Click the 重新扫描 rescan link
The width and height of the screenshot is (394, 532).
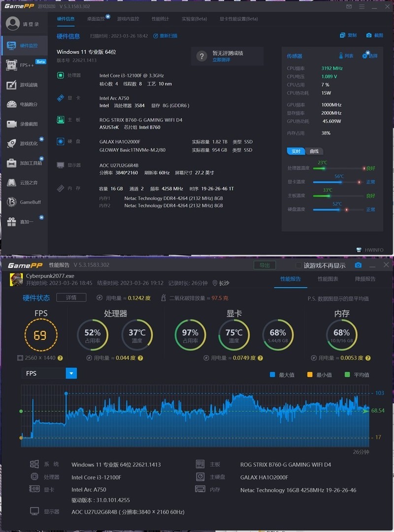point(165,36)
